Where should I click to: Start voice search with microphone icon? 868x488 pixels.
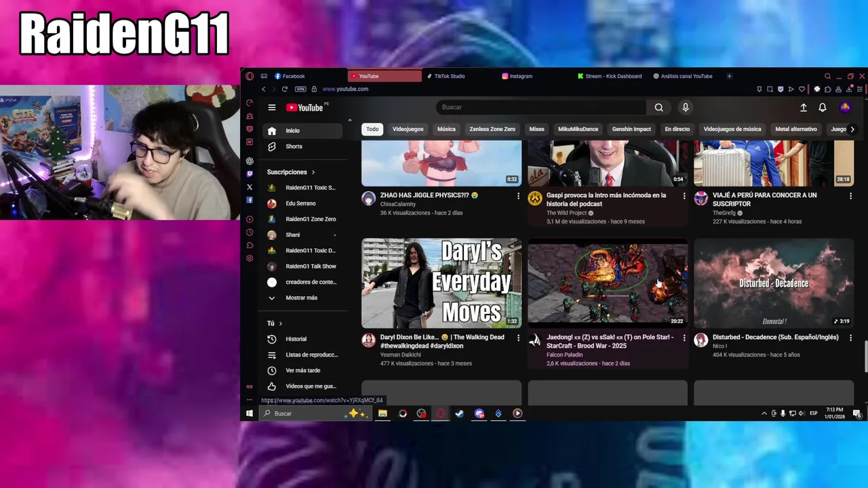coord(686,107)
